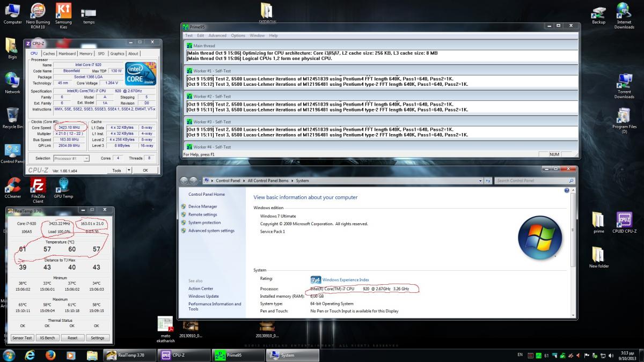Open System protection link

tap(204, 223)
